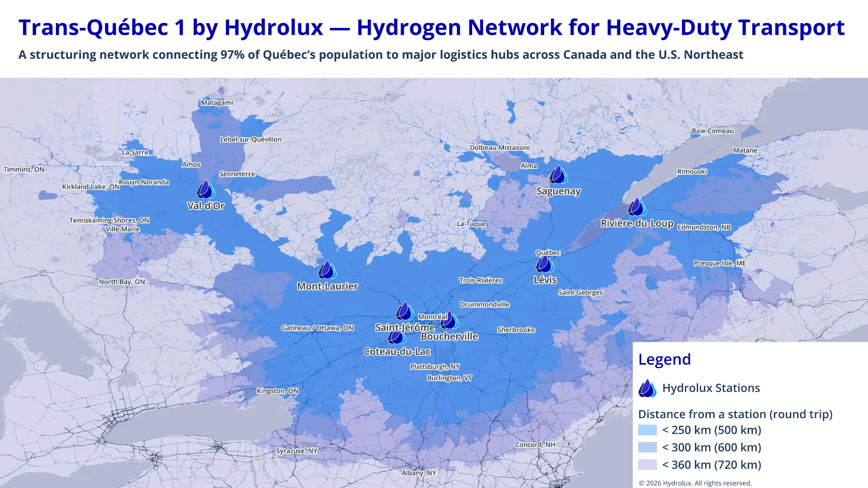This screenshot has width=868, height=488.
Task: Click the Drummondville map label
Action: click(x=485, y=305)
